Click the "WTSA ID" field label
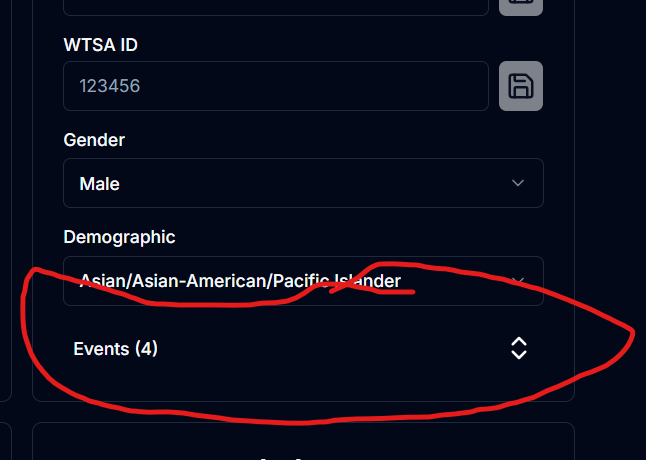The image size is (646, 460). click(101, 44)
